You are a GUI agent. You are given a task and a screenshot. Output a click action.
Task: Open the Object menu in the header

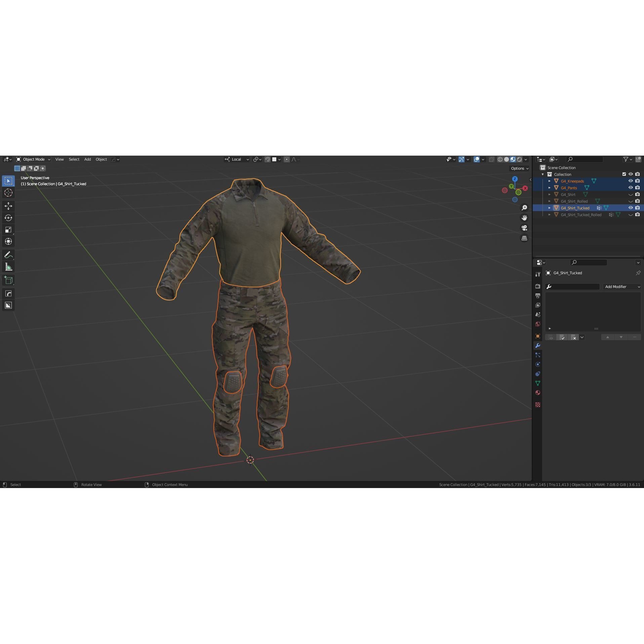(101, 159)
